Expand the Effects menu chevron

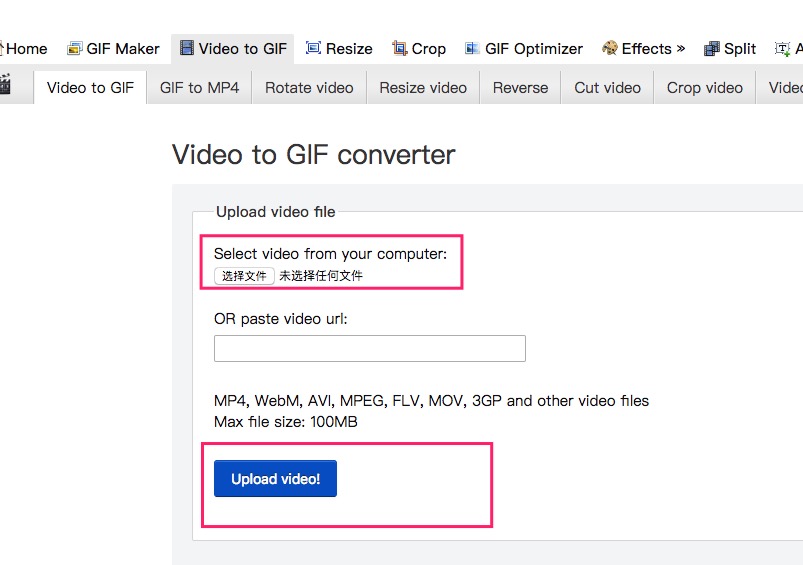tap(681, 48)
